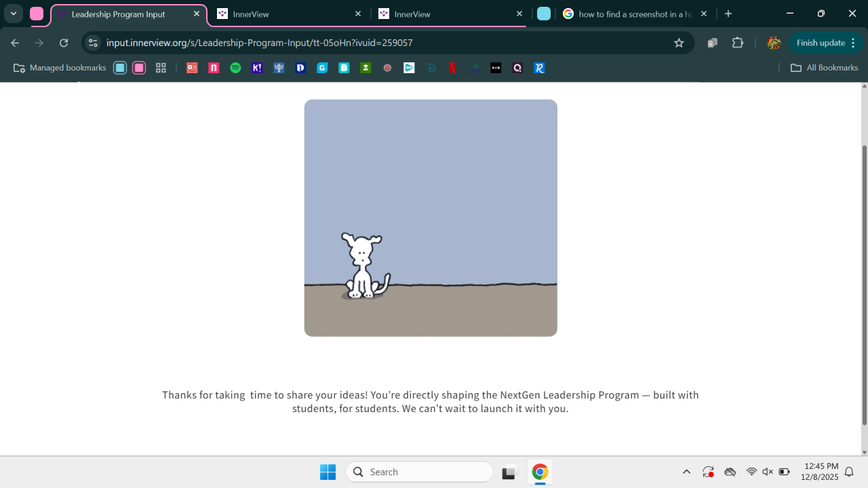Open the blue crest bookmark
This screenshot has height=488, width=868.
[x=279, y=68]
